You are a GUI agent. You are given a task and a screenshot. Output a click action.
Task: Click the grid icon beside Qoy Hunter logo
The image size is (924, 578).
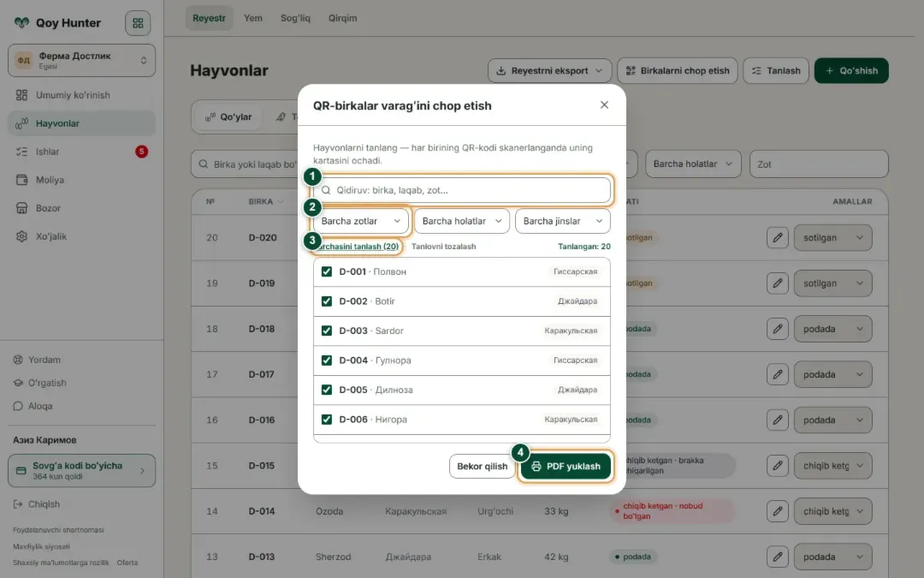(x=138, y=23)
